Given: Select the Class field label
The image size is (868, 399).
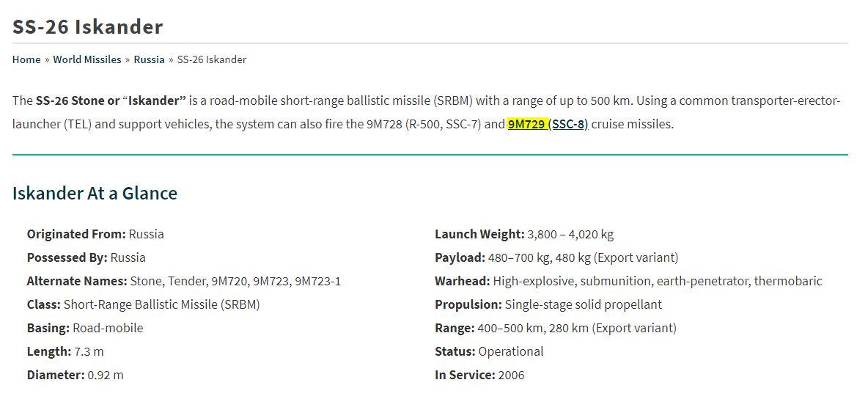Looking at the screenshot, I should 44,304.
